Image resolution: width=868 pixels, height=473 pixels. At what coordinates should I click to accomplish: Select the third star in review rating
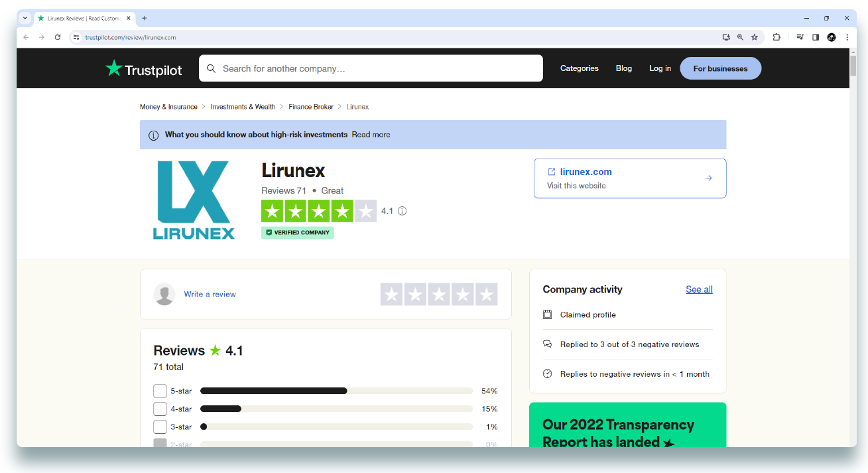coord(439,295)
